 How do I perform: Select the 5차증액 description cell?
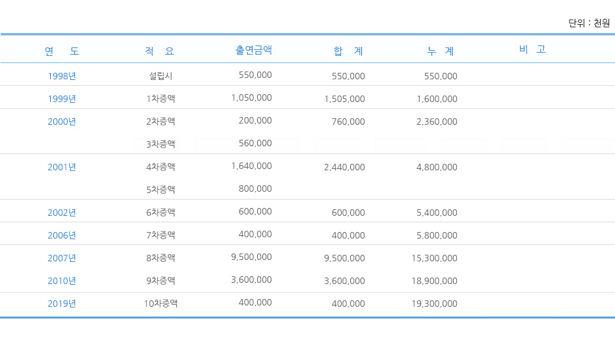161,190
